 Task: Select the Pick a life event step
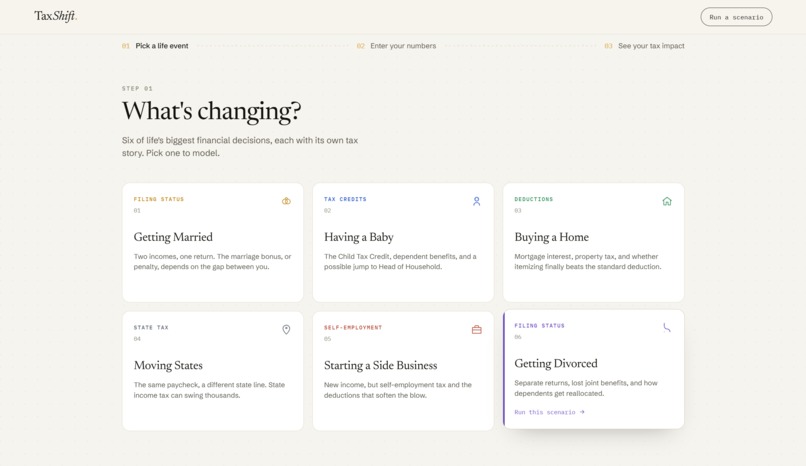point(155,46)
